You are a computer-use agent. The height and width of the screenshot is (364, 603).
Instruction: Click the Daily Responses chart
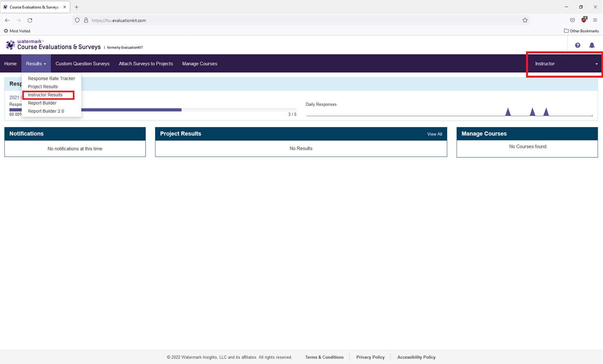click(x=450, y=112)
